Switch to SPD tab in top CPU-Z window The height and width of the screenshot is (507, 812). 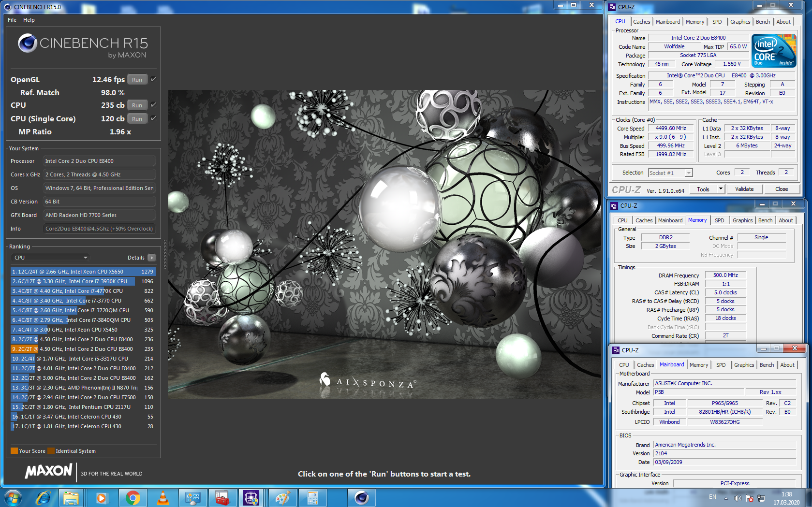click(717, 22)
